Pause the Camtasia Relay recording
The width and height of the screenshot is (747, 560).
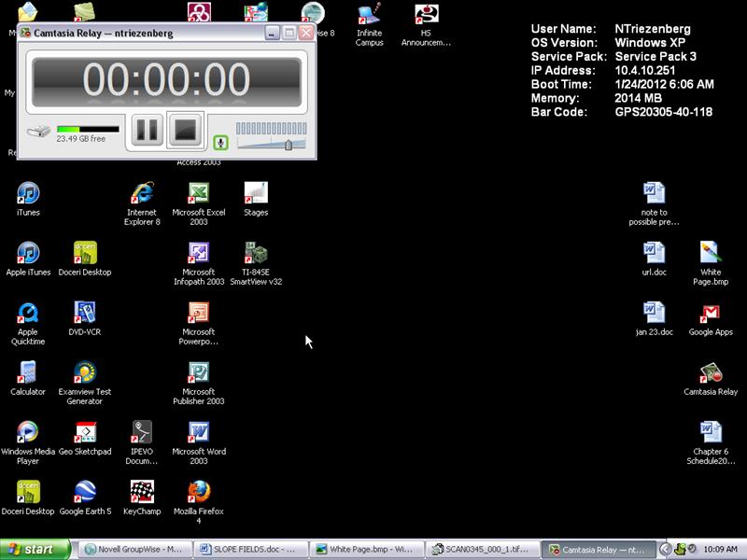point(147,130)
